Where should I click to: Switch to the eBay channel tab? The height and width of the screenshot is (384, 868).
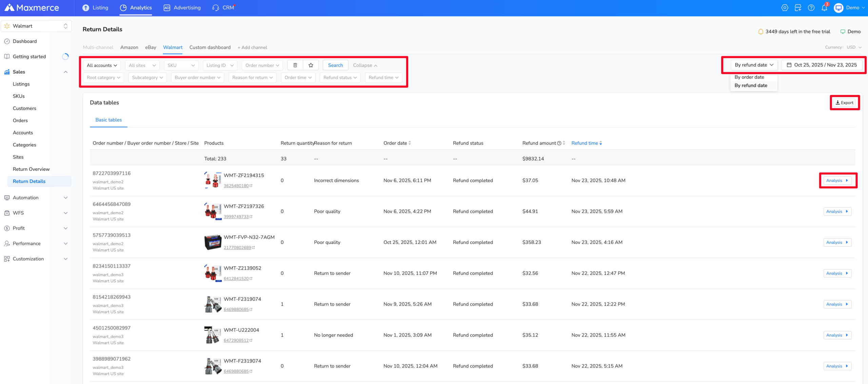pos(151,47)
